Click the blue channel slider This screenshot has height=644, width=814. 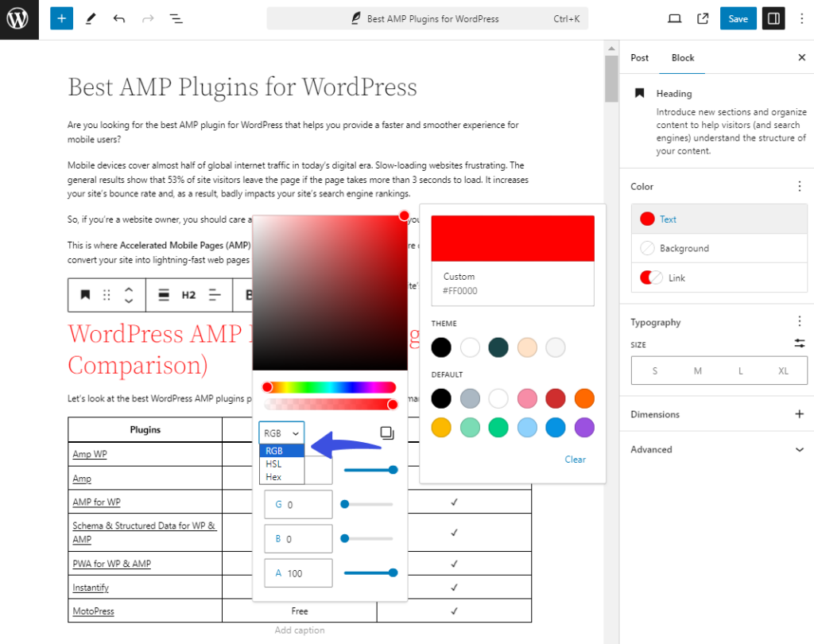[x=369, y=538]
